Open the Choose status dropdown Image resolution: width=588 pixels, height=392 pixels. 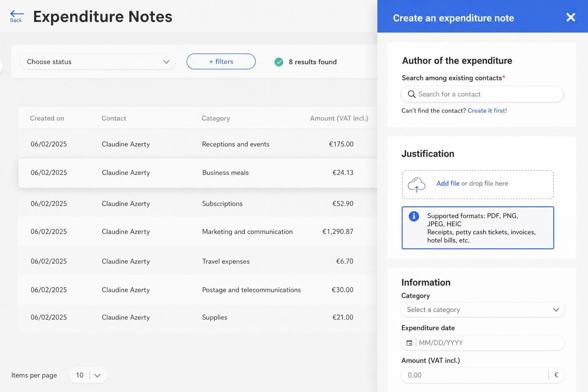[x=98, y=62]
